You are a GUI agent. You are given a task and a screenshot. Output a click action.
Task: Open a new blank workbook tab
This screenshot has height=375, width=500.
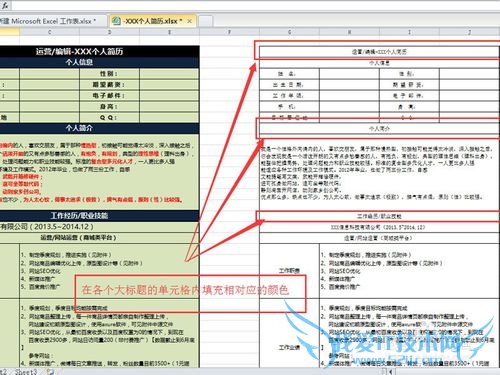point(206,21)
